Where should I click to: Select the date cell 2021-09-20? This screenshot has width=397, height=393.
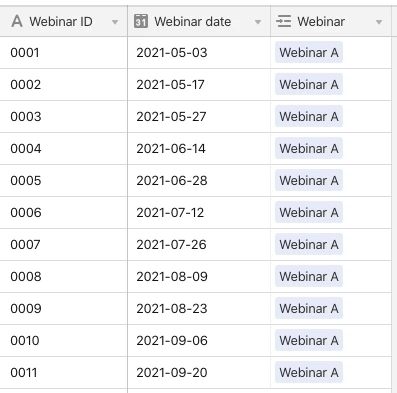tap(199, 373)
